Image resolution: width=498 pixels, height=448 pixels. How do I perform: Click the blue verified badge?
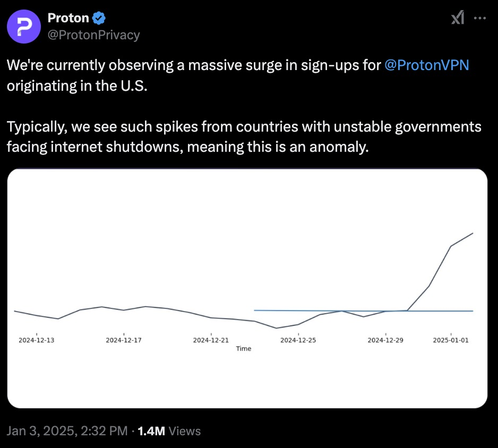coord(99,18)
